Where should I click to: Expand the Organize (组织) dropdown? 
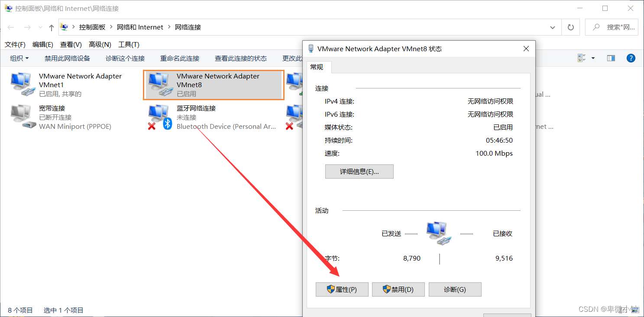pyautogui.click(x=19, y=58)
